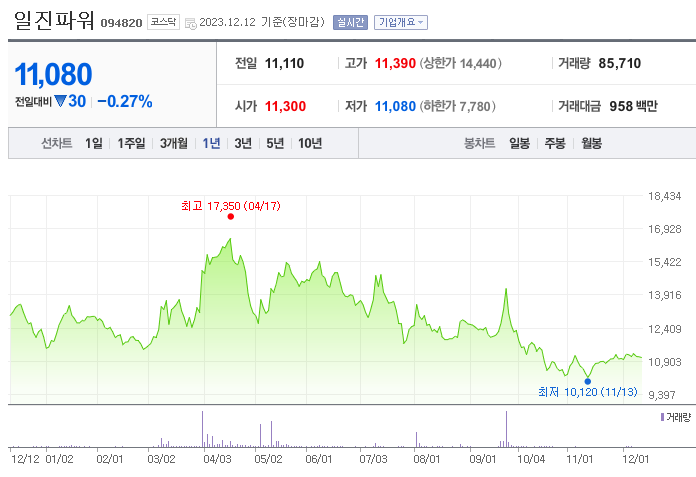Click the volume value 85,710

click(x=620, y=63)
